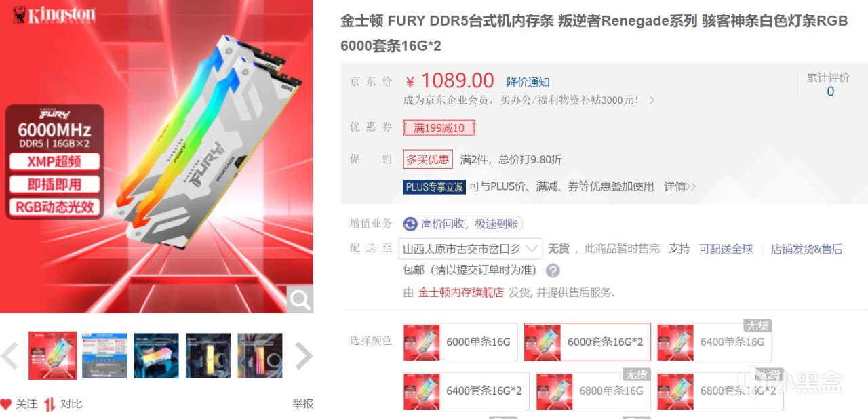Image resolution: width=868 pixels, height=419 pixels.
Task: Click the 满199减10 coupon
Action: [439, 127]
